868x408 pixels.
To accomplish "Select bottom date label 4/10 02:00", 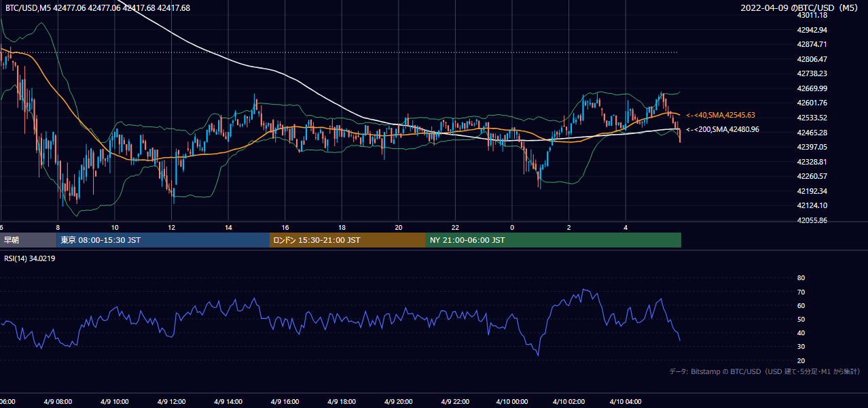I will (569, 402).
